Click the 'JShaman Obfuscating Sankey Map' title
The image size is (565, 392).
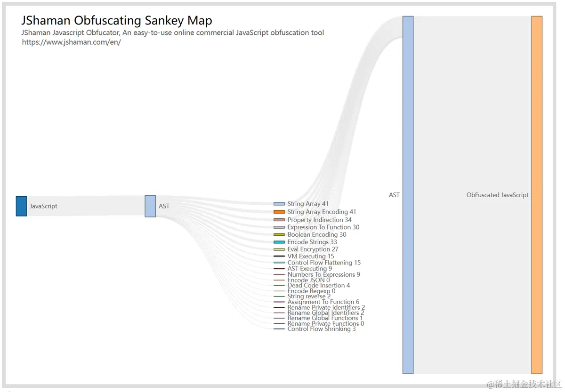[x=117, y=21]
